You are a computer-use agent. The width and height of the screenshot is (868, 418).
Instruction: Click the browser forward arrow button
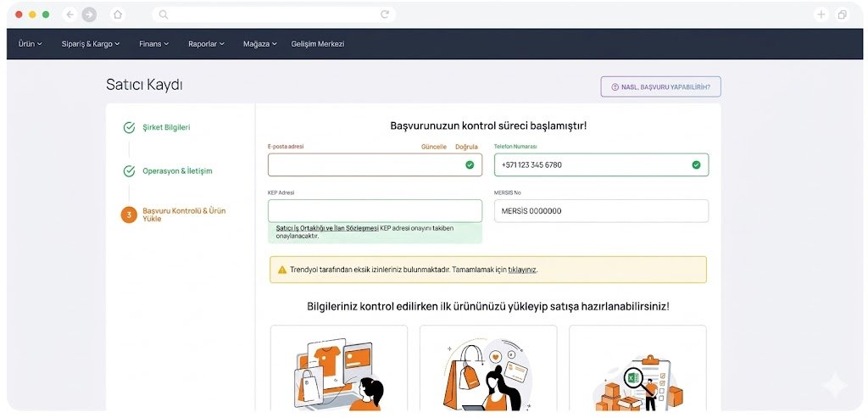click(x=89, y=14)
